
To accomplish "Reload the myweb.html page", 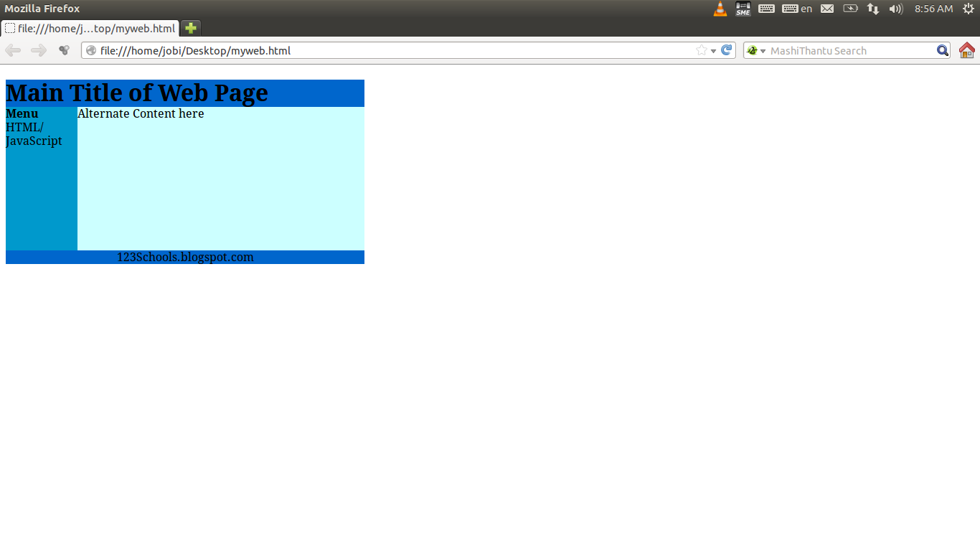I will [x=725, y=50].
